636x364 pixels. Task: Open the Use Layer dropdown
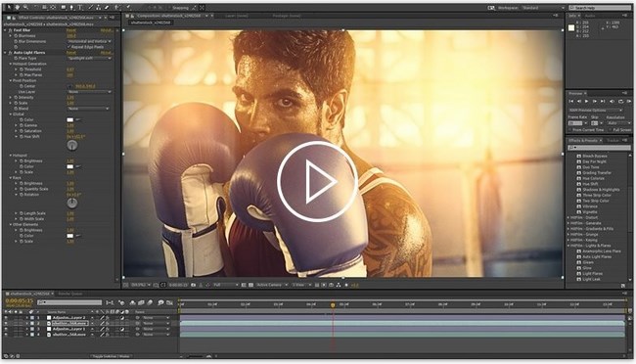click(89, 92)
